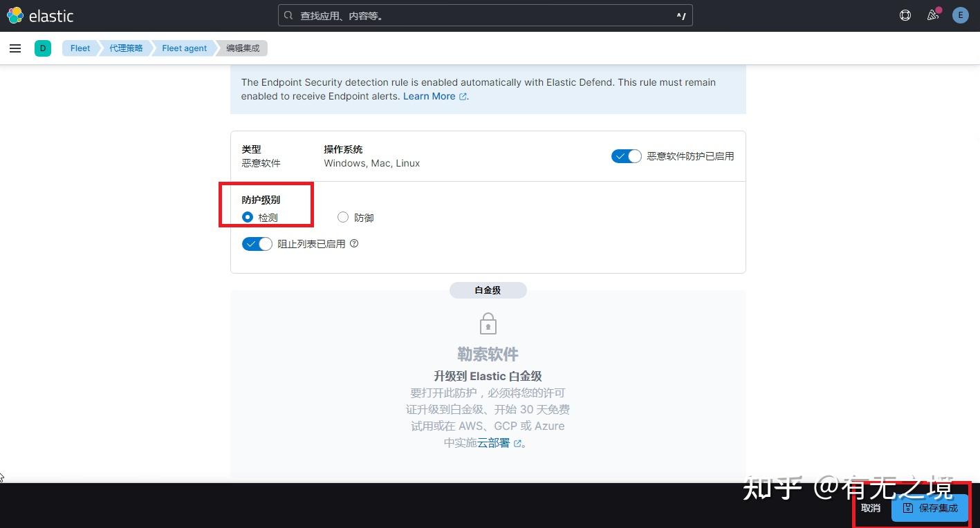Turn off the 阻止列表已启用 switch
Viewport: 980px width, 528px height.
pyautogui.click(x=257, y=243)
